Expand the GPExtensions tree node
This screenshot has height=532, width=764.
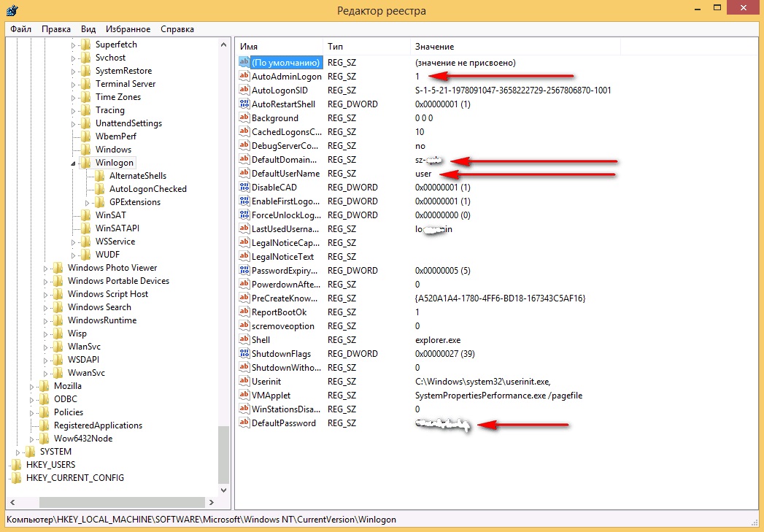point(88,203)
